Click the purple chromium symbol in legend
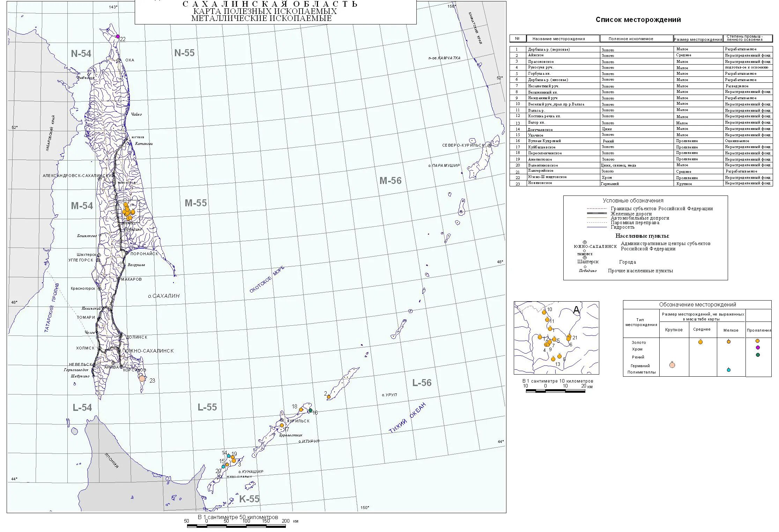The height and width of the screenshot is (532, 779). (758, 347)
